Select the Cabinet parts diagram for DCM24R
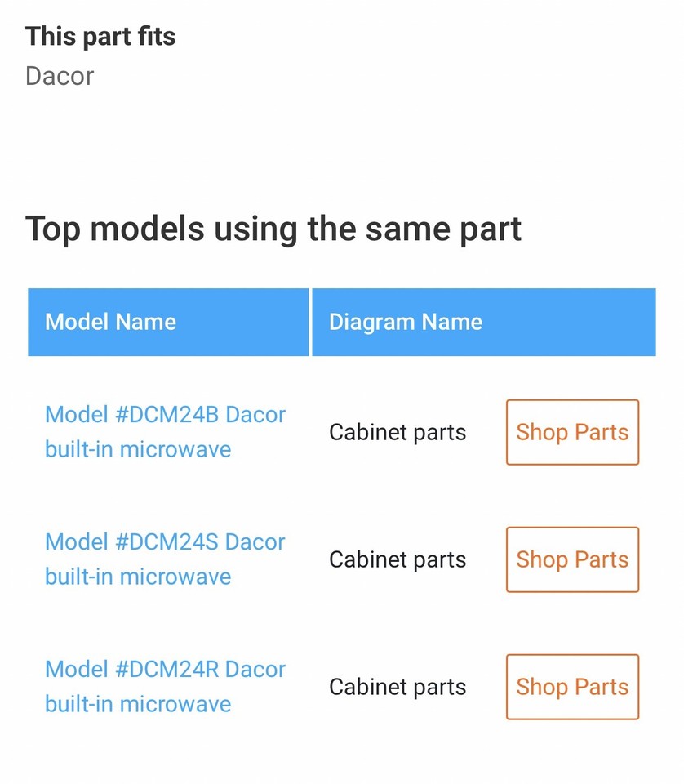Viewport: 684px width, 784px height. tap(397, 687)
